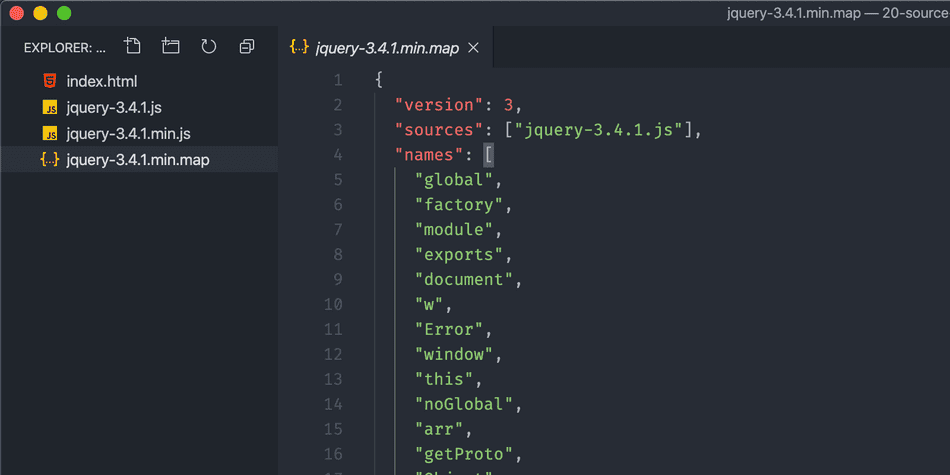Screen dimensions: 950x475
Task: Click the JS icon beside jquery-3.4.1.js
Action: pos(49,107)
